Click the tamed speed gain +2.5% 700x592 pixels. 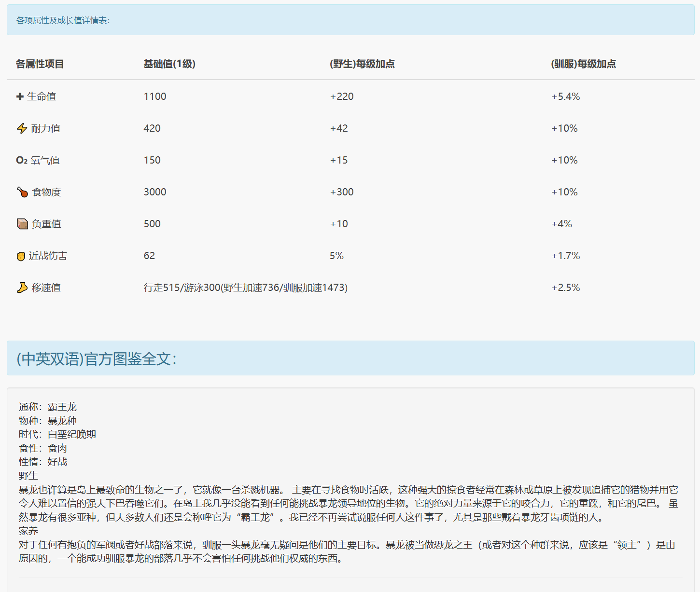(565, 288)
